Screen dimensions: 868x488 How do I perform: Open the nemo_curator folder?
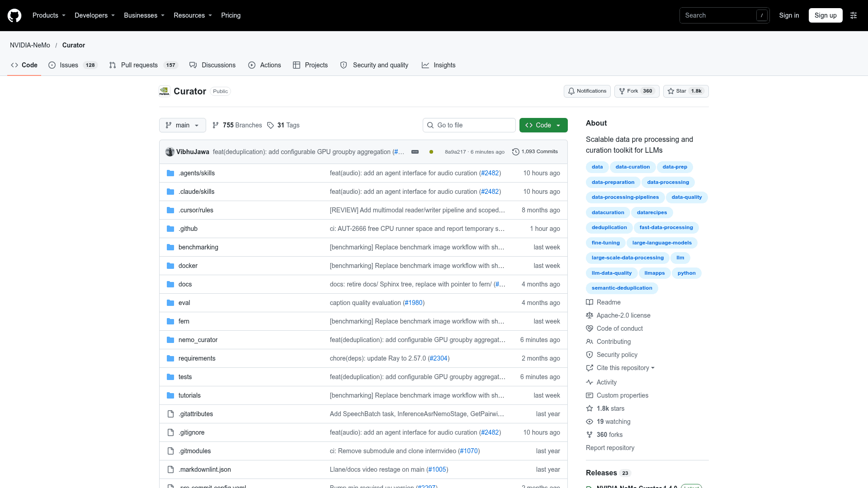[x=198, y=340]
